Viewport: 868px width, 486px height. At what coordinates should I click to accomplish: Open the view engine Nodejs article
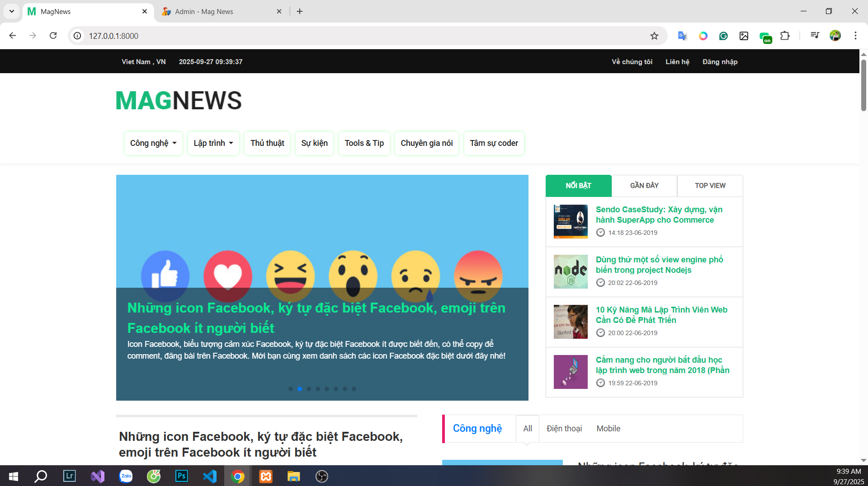(659, 265)
